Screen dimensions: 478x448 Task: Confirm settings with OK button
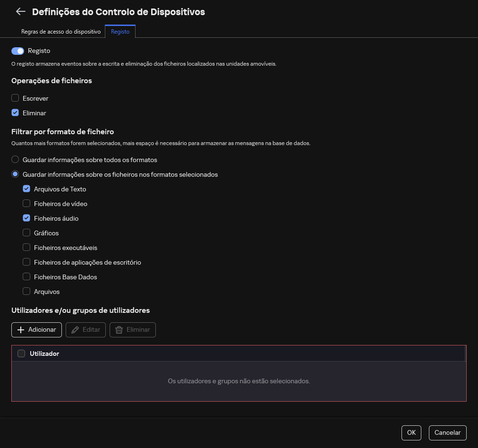tap(411, 432)
